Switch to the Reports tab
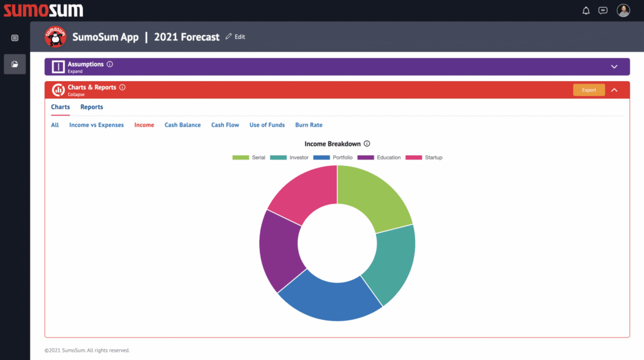The height and width of the screenshot is (360, 644). tap(92, 107)
